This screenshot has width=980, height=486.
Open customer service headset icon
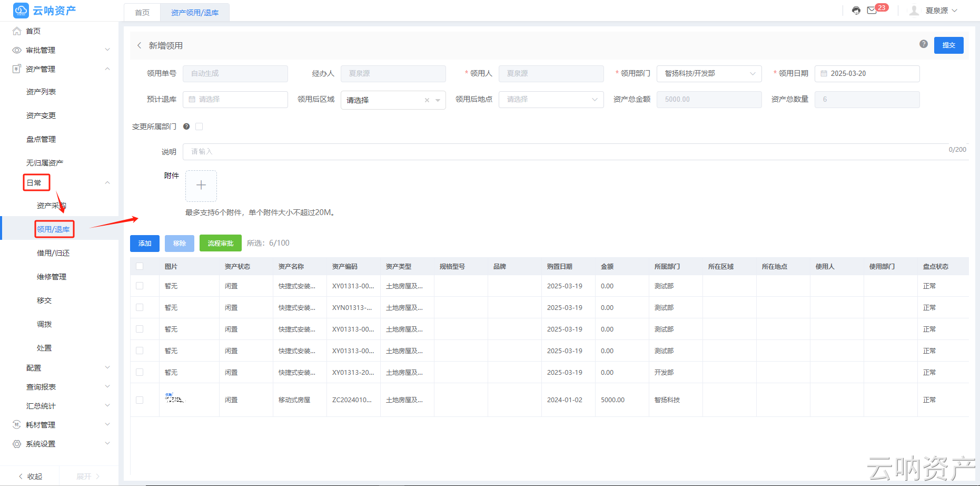coord(856,11)
